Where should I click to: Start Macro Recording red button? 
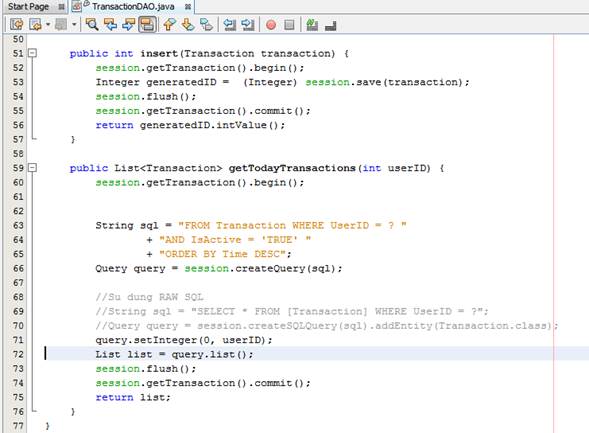pyautogui.click(x=271, y=25)
